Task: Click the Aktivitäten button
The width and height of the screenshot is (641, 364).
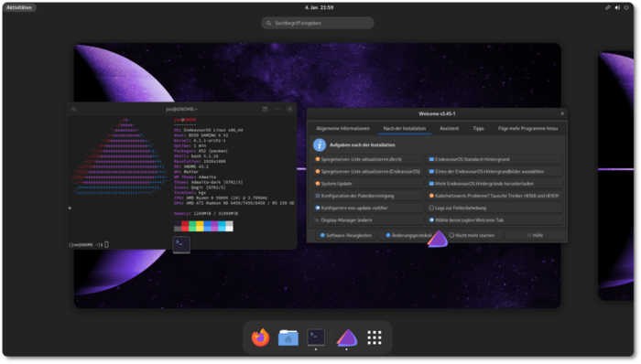Action: coord(19,7)
